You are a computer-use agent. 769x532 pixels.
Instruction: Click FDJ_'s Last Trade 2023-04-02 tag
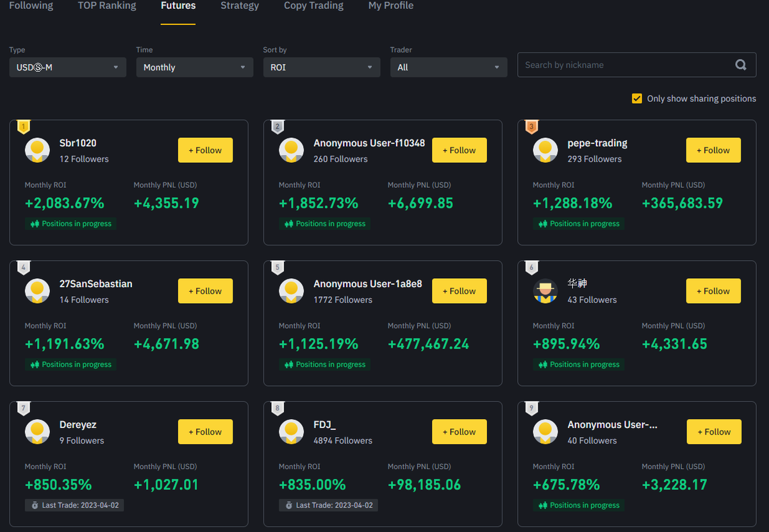click(x=328, y=505)
